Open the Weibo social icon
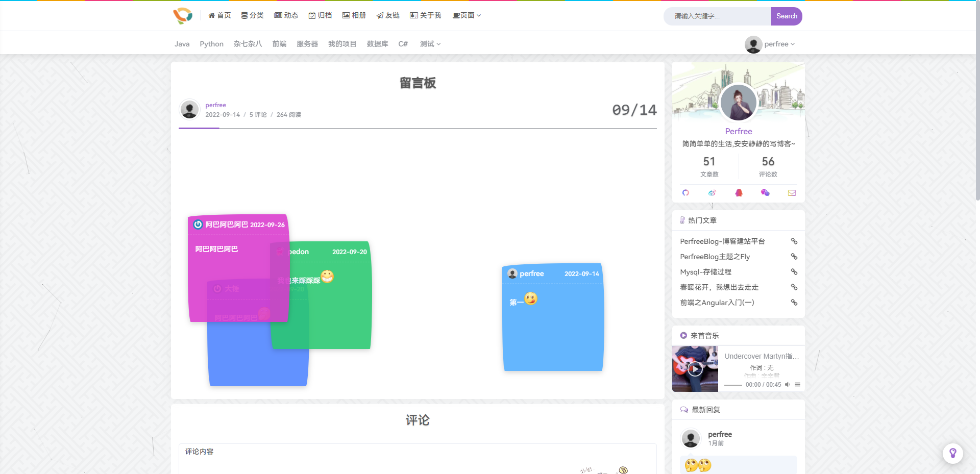This screenshot has width=980, height=474. point(712,193)
